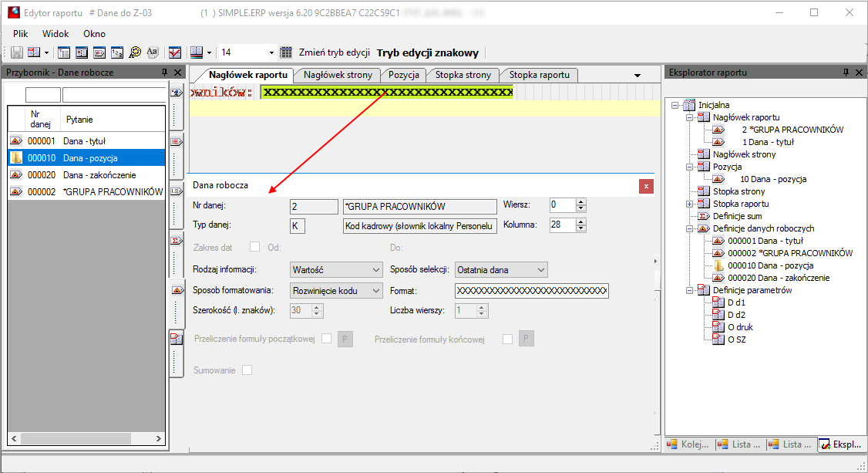
Task: Click the 'Aa' text style icon
Action: coord(152,52)
